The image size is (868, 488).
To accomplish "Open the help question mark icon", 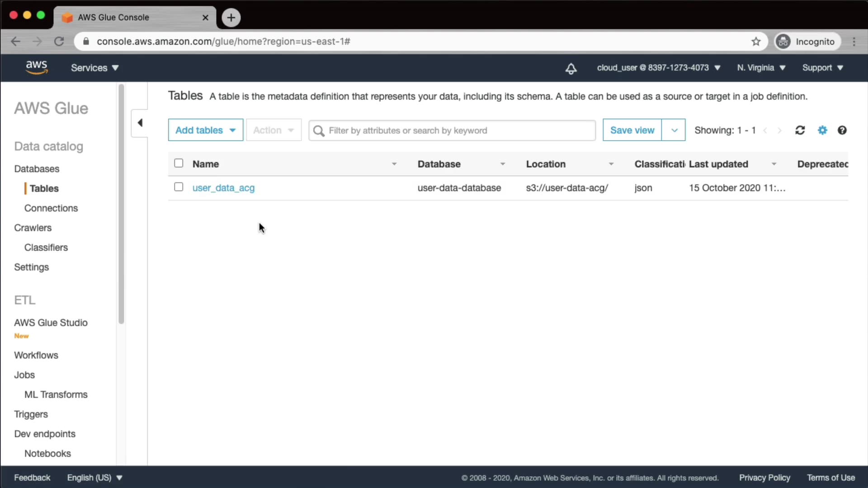I will tap(842, 130).
